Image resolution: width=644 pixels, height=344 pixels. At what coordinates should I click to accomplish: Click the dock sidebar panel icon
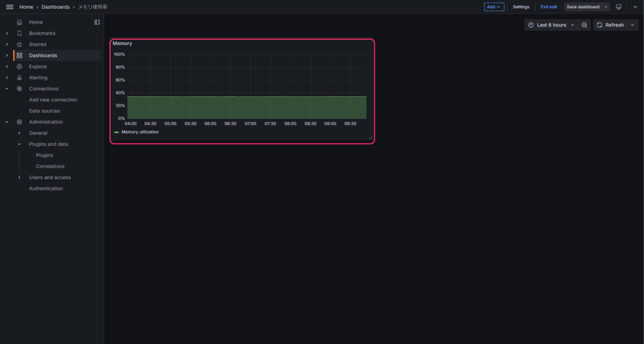pos(97,22)
